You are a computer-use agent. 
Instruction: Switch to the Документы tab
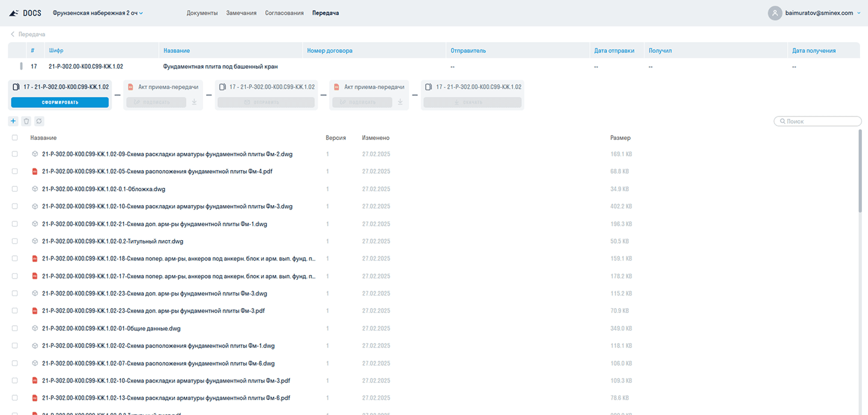click(x=202, y=13)
